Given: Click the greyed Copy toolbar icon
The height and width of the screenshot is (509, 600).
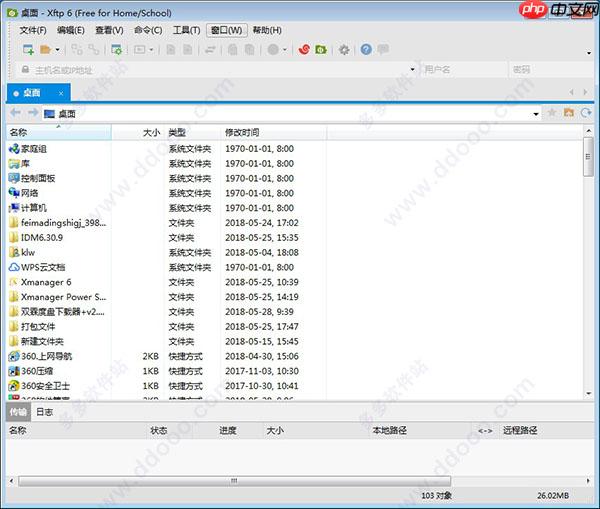Looking at the screenshot, I should [233, 50].
